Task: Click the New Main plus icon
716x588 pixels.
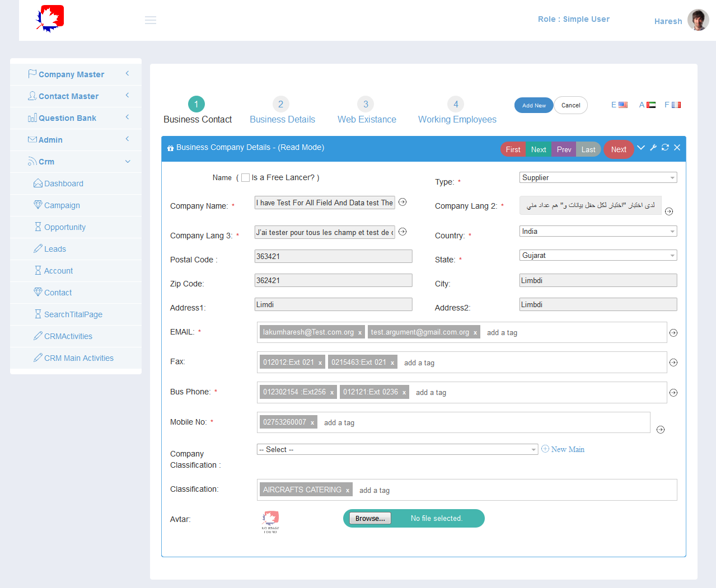Action: click(x=545, y=449)
